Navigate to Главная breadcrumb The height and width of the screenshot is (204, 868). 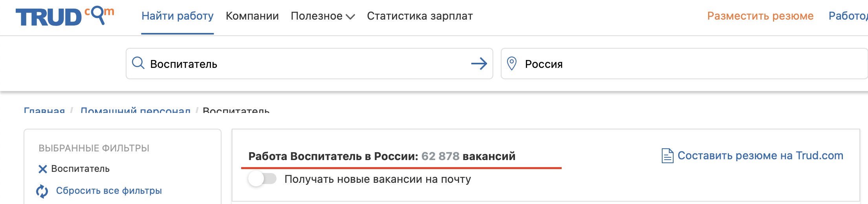[x=44, y=110]
